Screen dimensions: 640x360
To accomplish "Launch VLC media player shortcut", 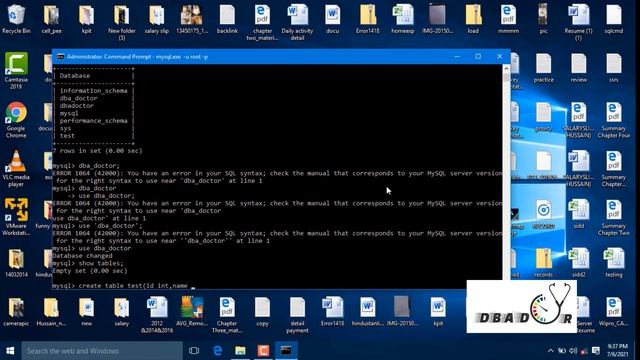I will point(16,168).
